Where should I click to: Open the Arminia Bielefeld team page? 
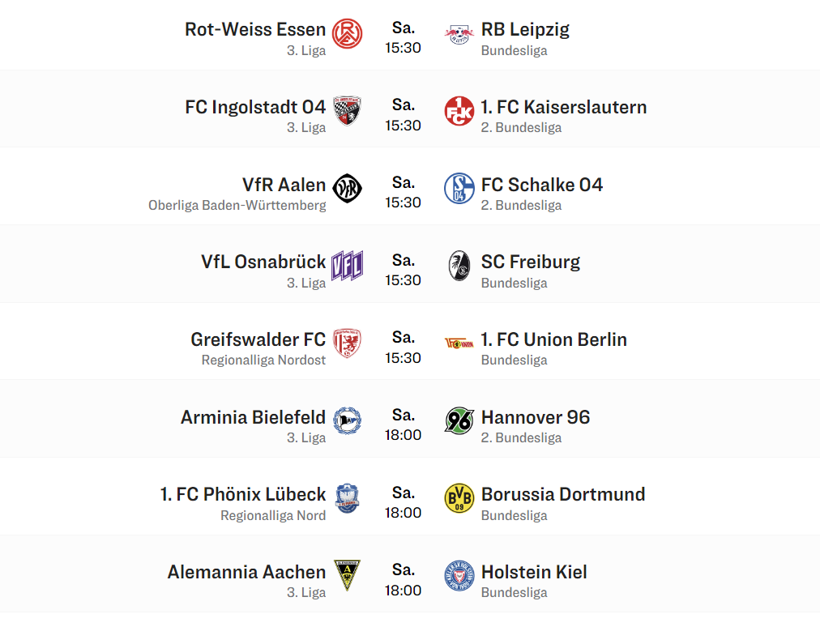(253, 417)
